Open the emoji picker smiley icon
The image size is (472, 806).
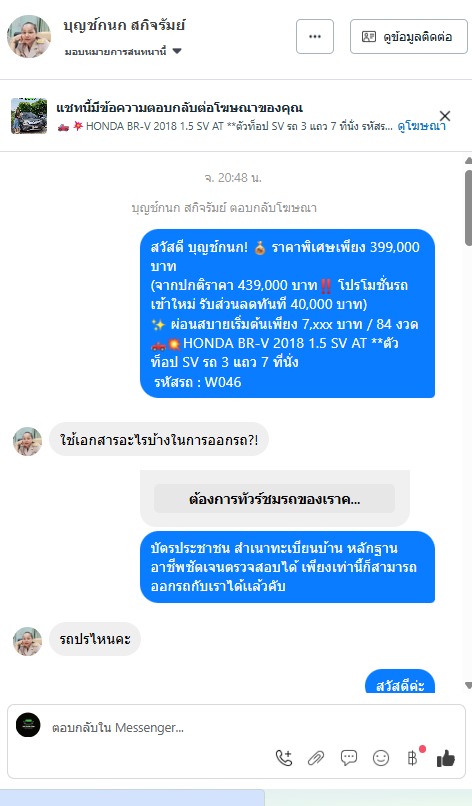(380, 758)
